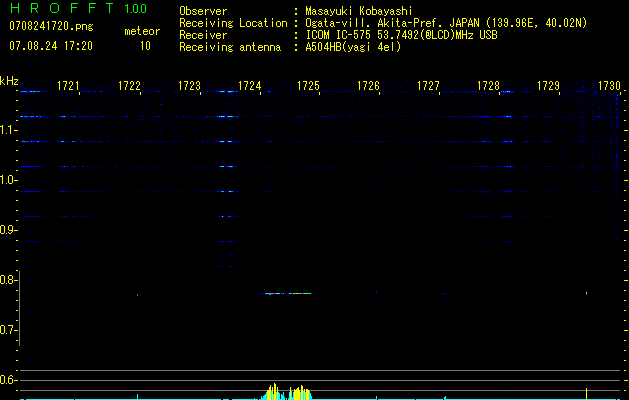Select the filename 0708241720.png
Viewport: 629px width, 400px height.
(51, 26)
